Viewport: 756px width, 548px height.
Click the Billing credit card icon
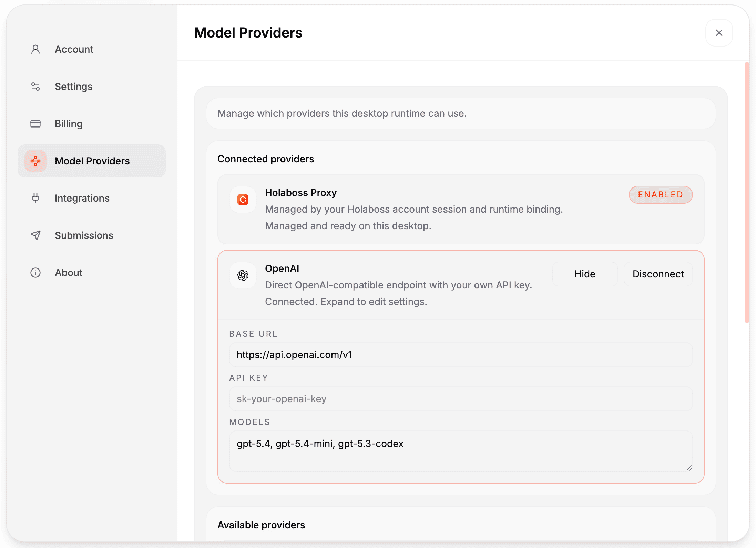(35, 123)
